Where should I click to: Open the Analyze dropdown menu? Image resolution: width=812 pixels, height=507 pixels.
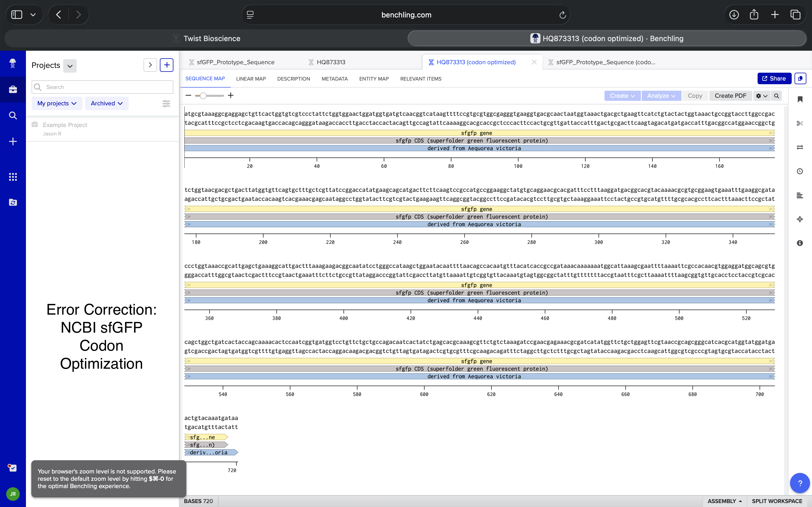point(660,96)
